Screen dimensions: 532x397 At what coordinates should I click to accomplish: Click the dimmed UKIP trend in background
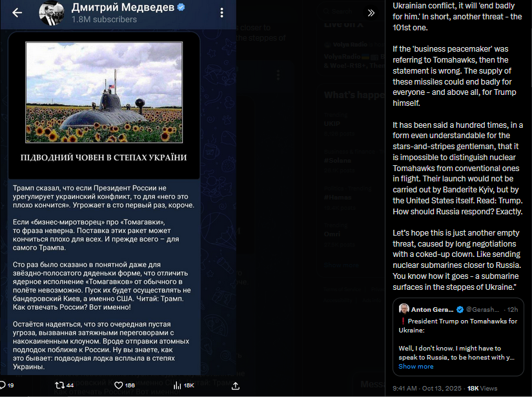click(332, 123)
